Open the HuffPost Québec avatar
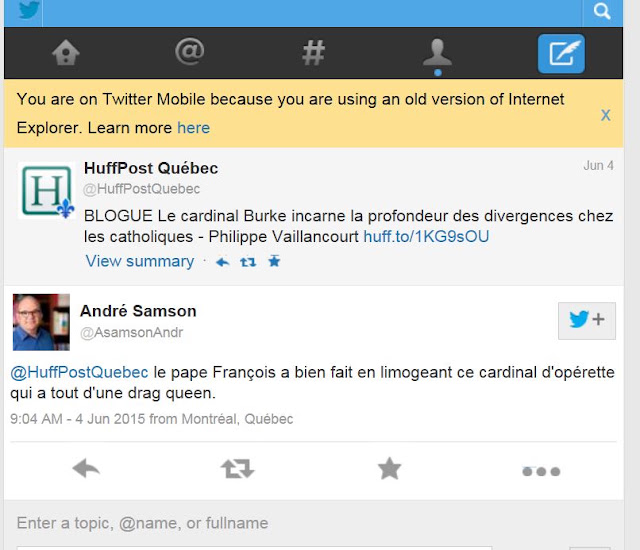640x550 pixels. 47,191
